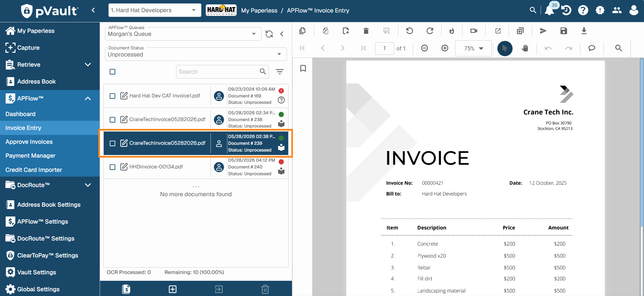The width and height of the screenshot is (644, 296).
Task: Go to the next page
Action: (343, 48)
